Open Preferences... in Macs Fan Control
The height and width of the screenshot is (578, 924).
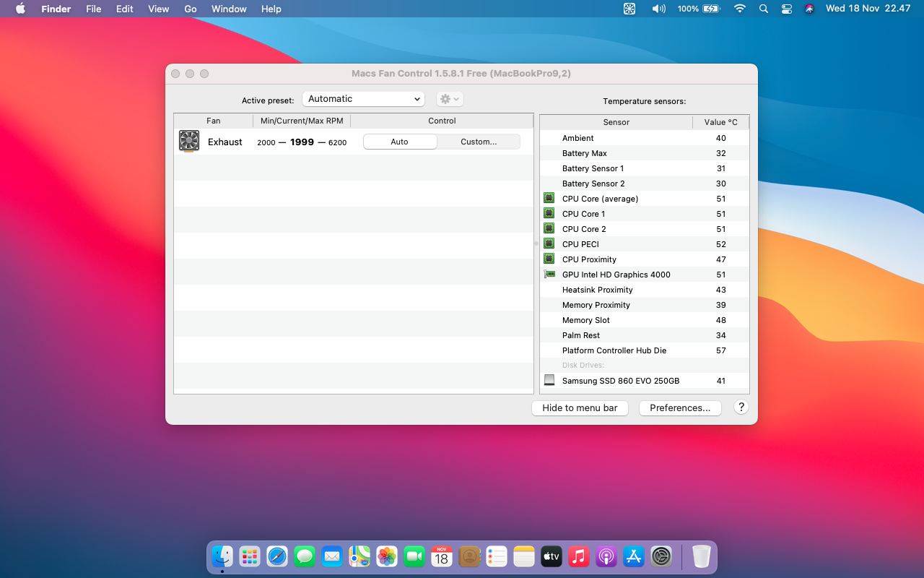[x=680, y=408]
